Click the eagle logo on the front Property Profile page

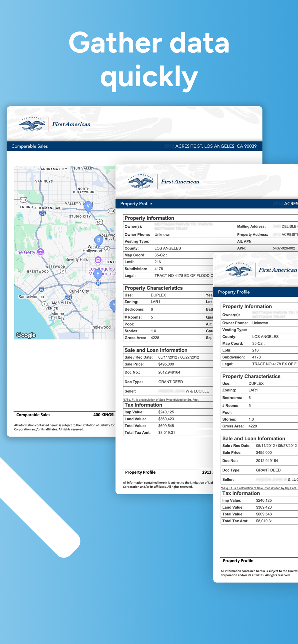point(238,270)
